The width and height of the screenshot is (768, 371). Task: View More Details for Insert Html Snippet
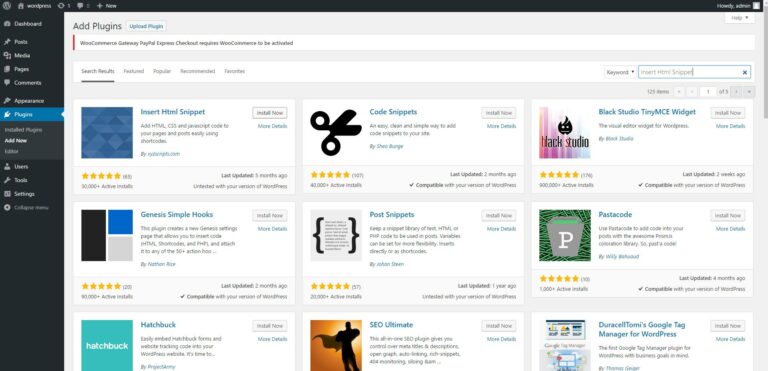pos(272,126)
